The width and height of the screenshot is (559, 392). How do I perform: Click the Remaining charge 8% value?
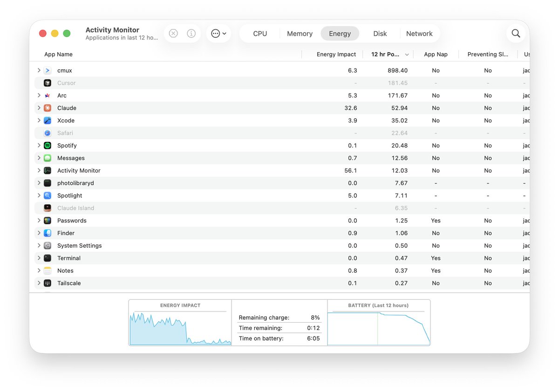click(x=315, y=318)
